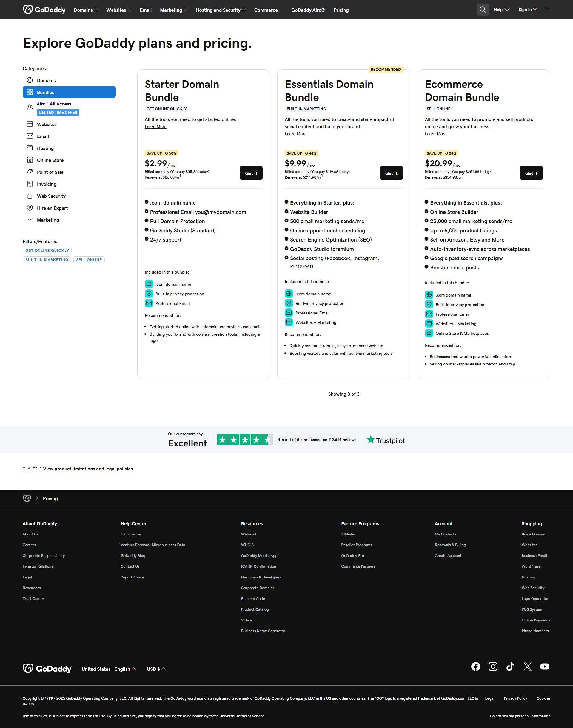Click the Web Security lock icon
This screenshot has height=728, width=573.
tap(30, 196)
